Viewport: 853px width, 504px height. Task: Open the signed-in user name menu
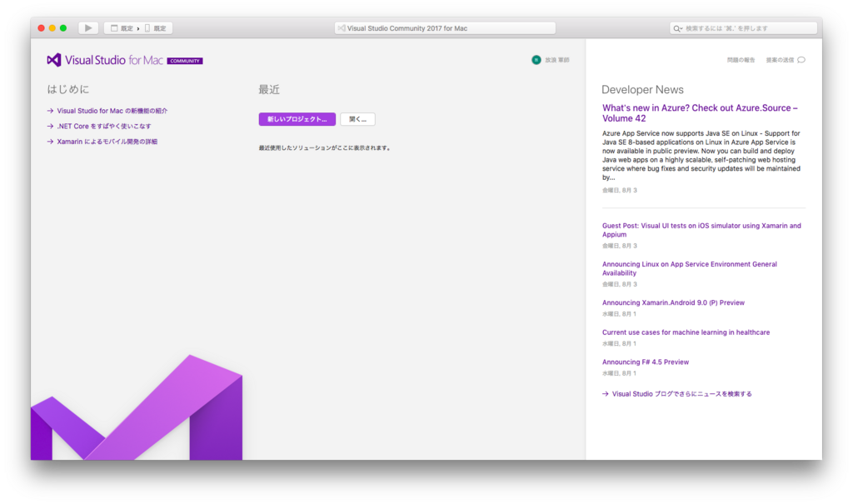pyautogui.click(x=557, y=60)
